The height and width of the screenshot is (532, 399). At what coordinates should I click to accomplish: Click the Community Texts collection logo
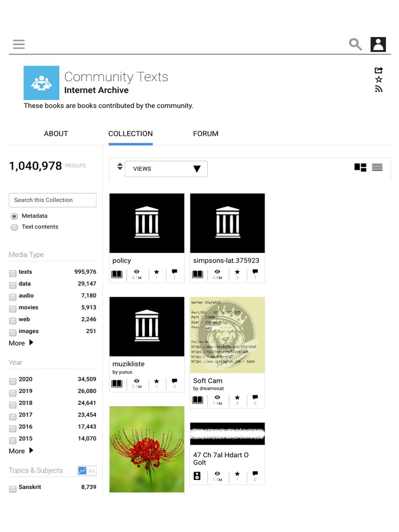pos(42,83)
